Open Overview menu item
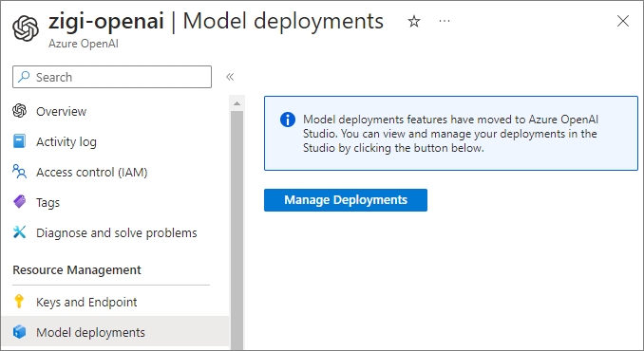 61,111
